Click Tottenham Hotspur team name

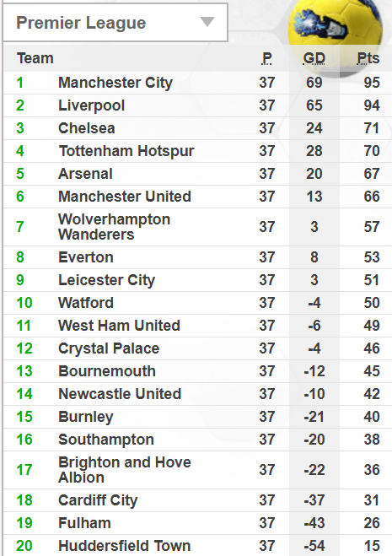(x=126, y=151)
